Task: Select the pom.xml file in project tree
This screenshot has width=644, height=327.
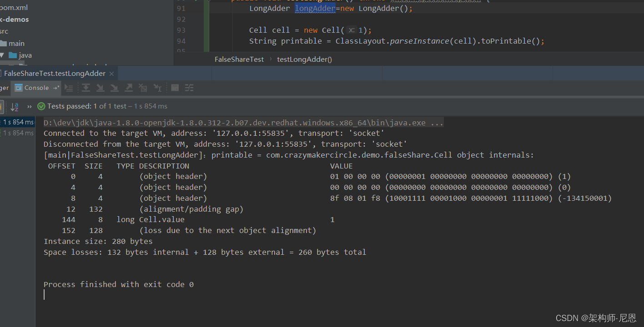Action: tap(14, 8)
